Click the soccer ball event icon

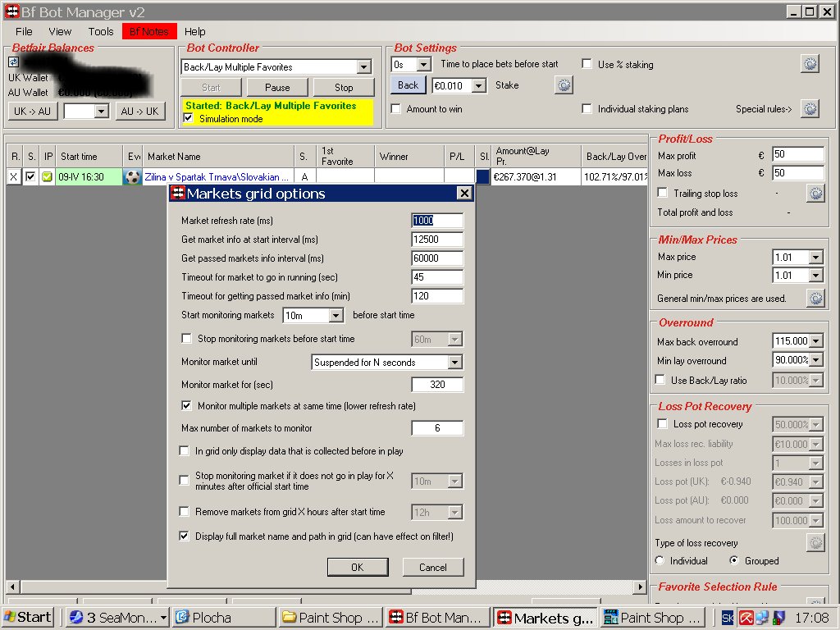click(x=132, y=177)
